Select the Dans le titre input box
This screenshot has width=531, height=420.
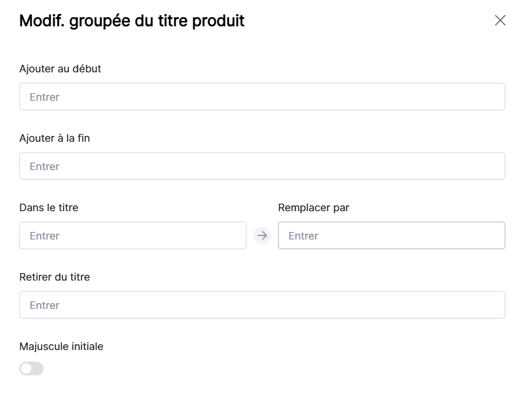(133, 235)
